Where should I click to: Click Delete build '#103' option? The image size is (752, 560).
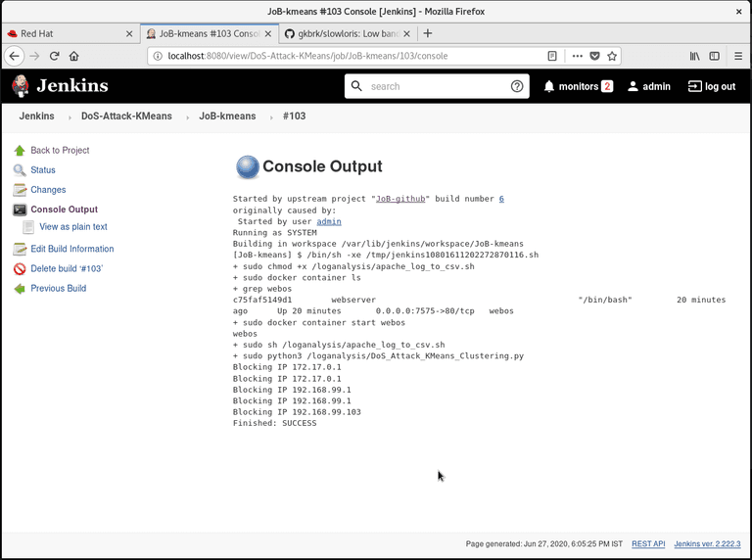click(67, 268)
